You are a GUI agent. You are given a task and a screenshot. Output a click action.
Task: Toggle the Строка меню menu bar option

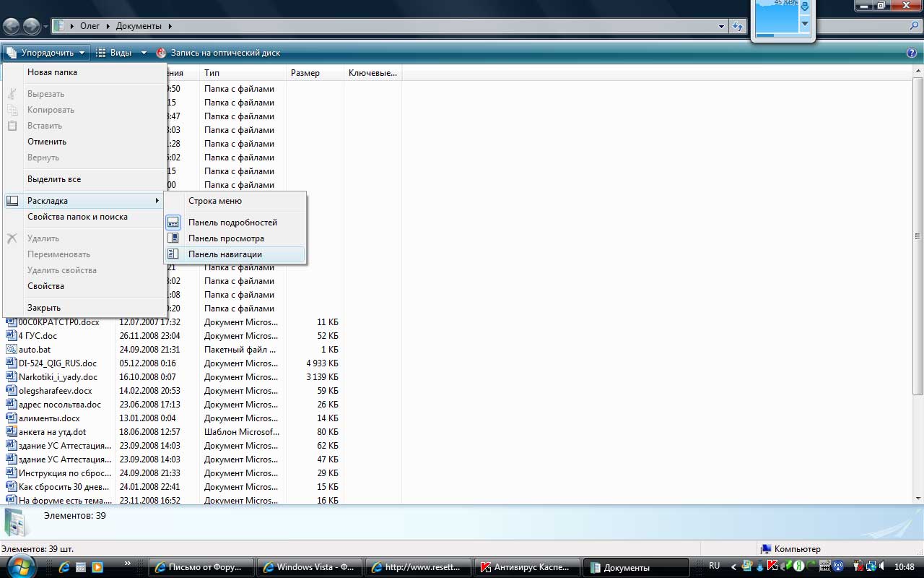235,201
